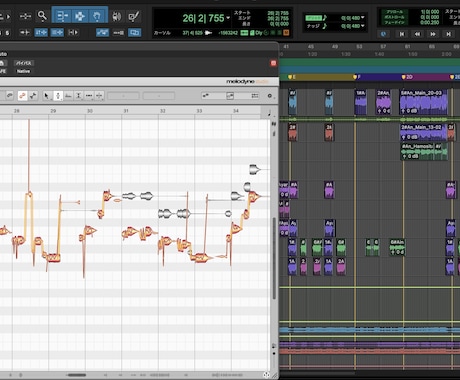Click the orange highlighted mode icon in Melodyne's toolbar
The width and height of the screenshot is (460, 380).
(22, 96)
